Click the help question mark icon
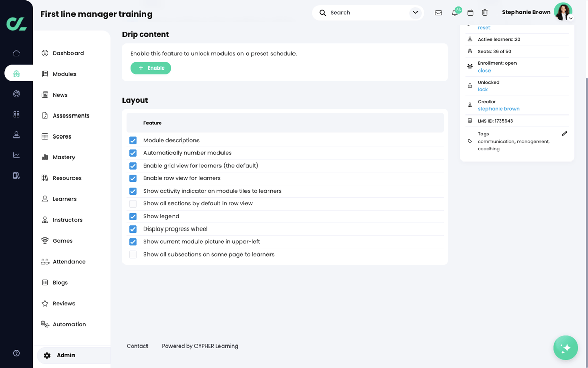The image size is (588, 368). 16,353
